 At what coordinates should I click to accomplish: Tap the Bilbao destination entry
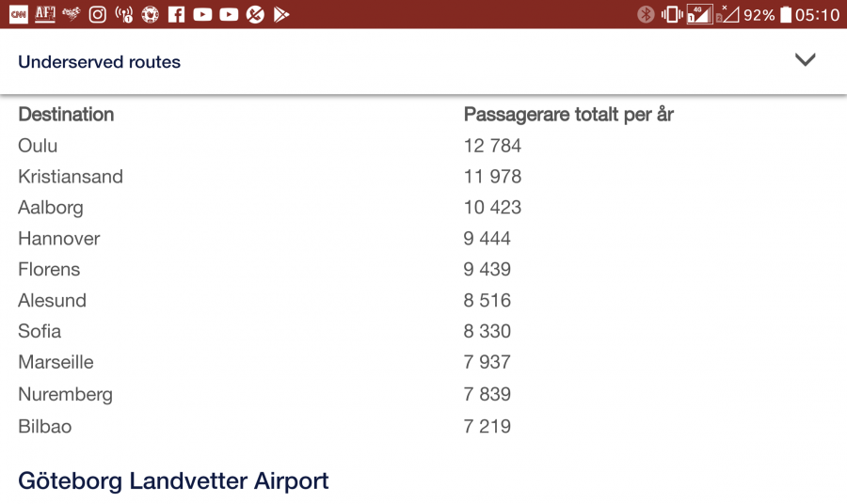click(44, 427)
